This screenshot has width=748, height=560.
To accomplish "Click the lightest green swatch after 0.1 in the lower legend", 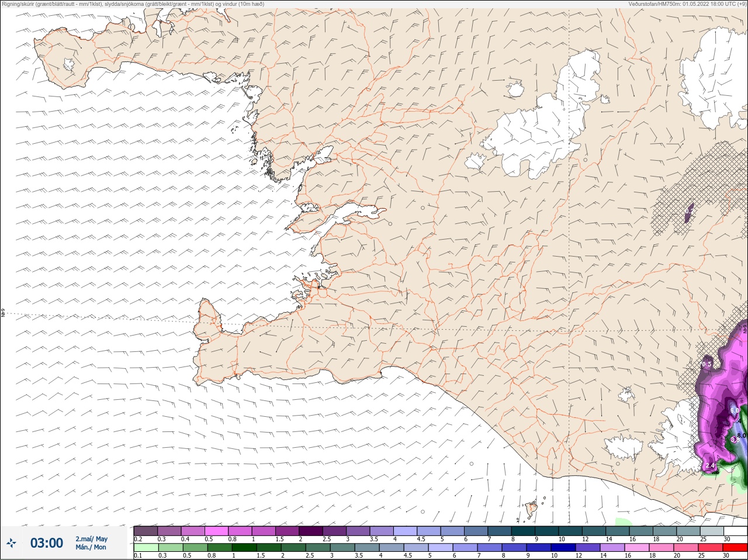I will point(146,548).
